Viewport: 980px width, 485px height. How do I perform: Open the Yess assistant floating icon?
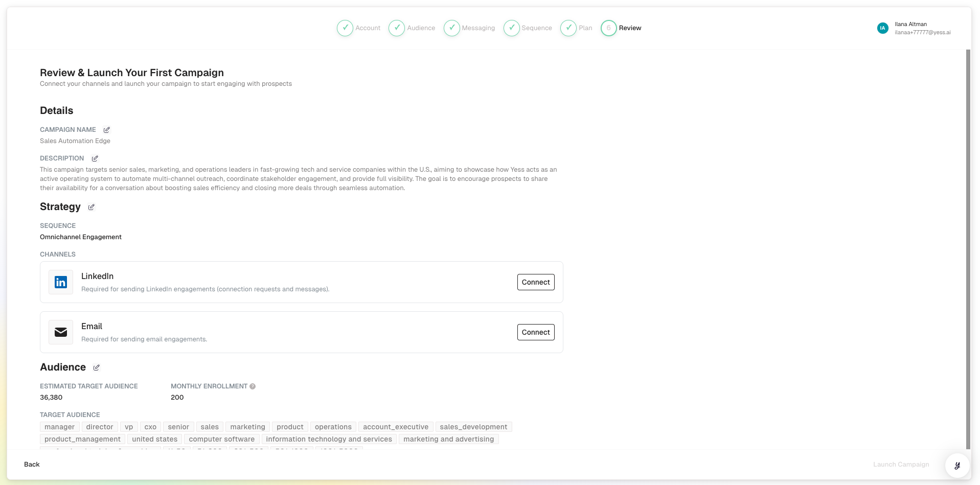(x=957, y=465)
